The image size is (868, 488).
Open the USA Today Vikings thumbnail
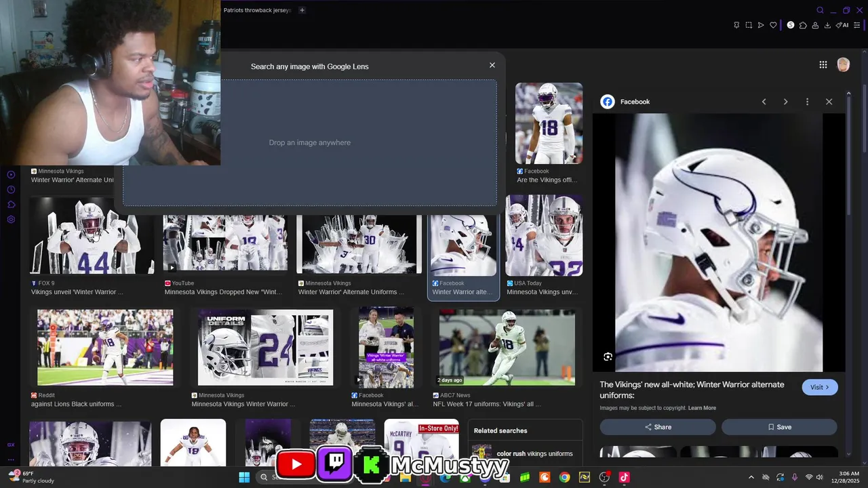pyautogui.click(x=544, y=235)
